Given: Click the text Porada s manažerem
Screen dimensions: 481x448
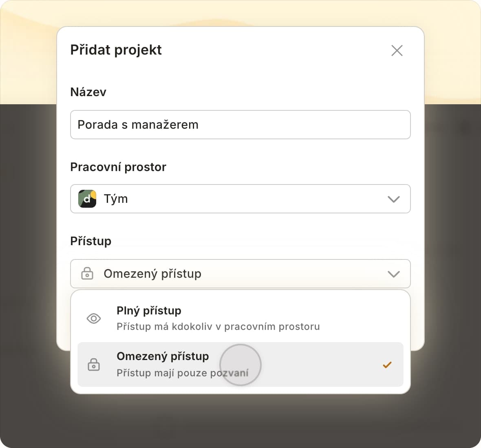Looking at the screenshot, I should coord(138,125).
